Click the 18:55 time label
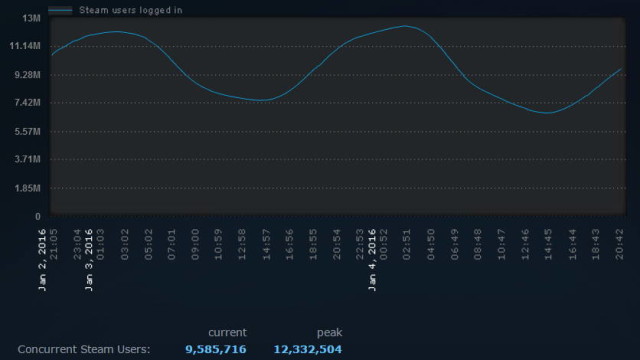 pos(313,244)
